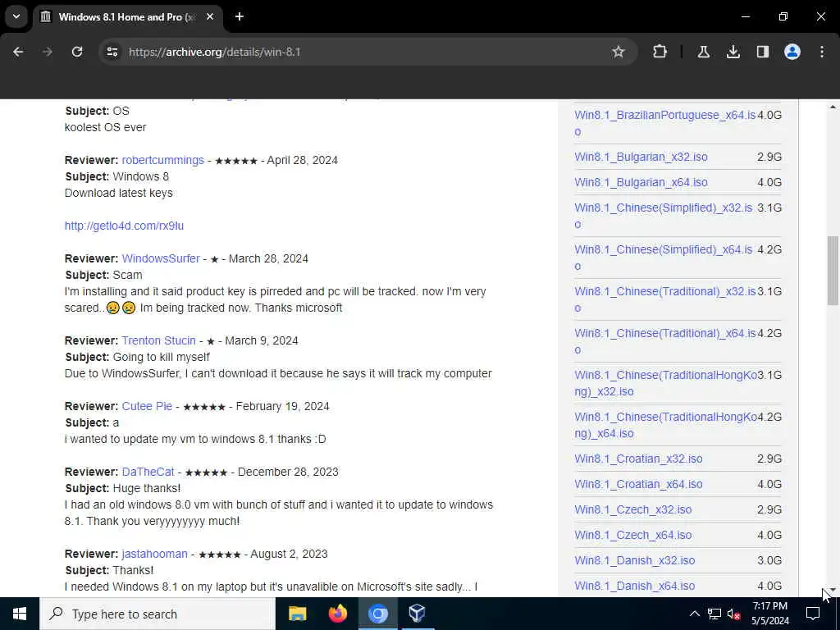Open the tab search dropdown arrow
840x630 pixels.
point(16,16)
